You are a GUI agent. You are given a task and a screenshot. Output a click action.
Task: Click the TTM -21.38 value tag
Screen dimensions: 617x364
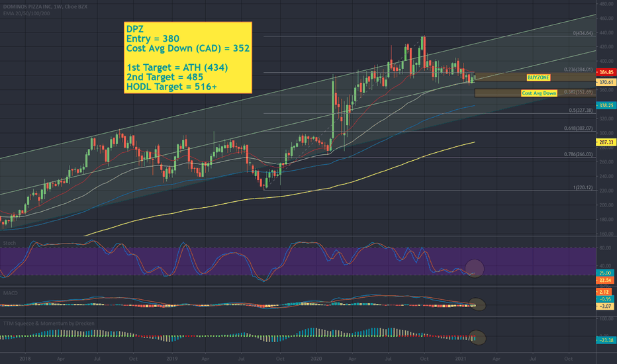pyautogui.click(x=606, y=340)
